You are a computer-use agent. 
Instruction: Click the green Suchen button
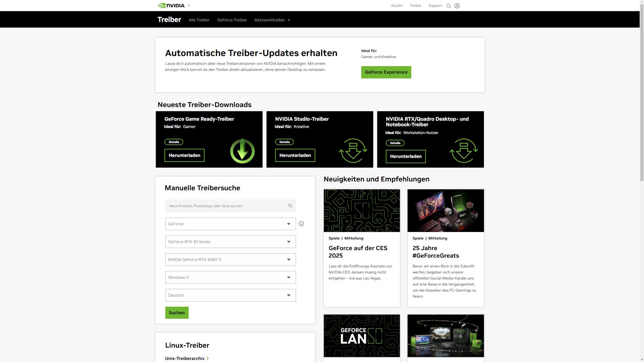(x=177, y=312)
